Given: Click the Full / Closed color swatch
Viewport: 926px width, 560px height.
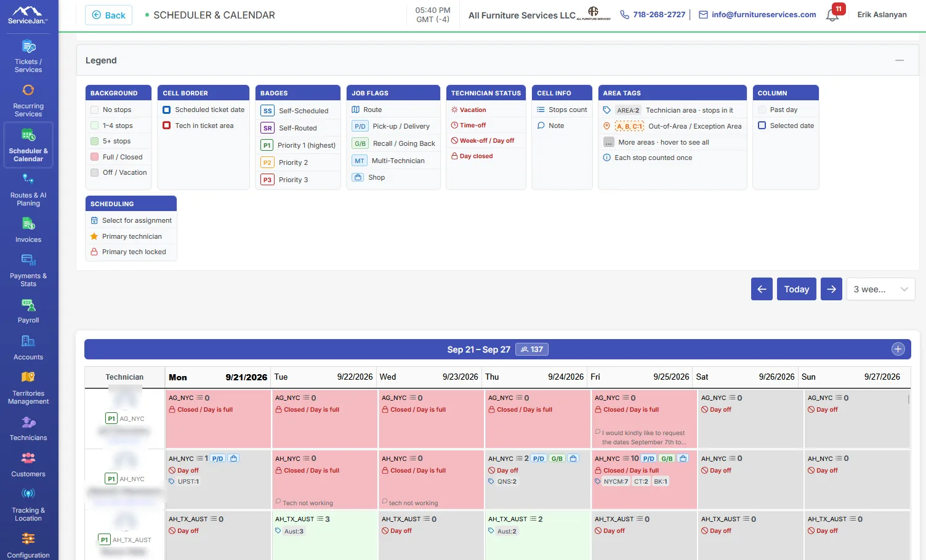Looking at the screenshot, I should 95,157.
